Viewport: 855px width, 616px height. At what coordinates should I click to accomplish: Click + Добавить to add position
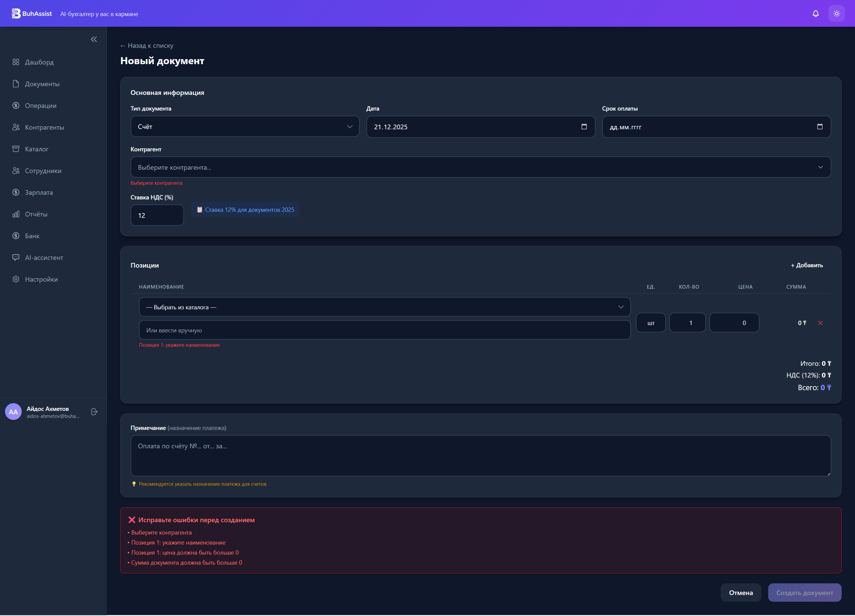tap(806, 265)
